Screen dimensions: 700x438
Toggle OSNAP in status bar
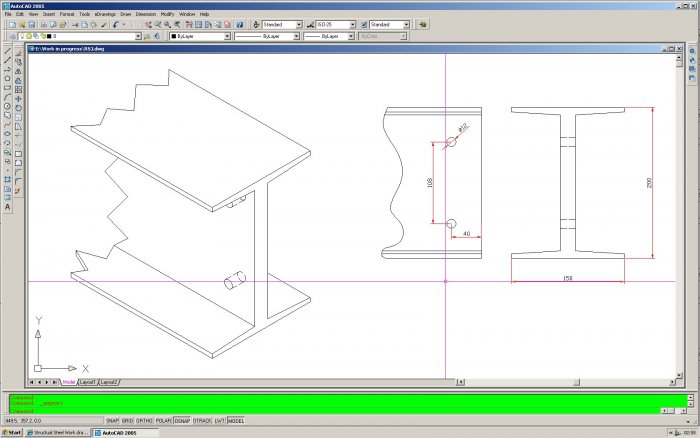pyautogui.click(x=182, y=421)
